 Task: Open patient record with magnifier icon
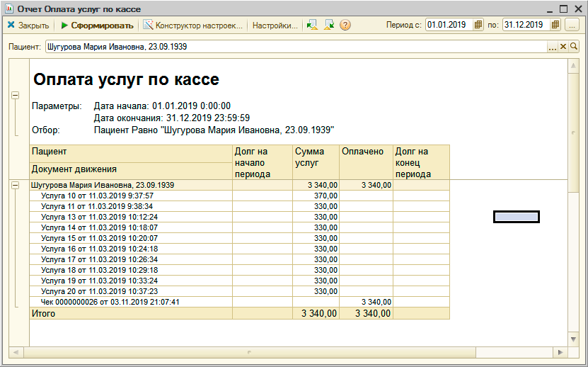tap(574, 47)
